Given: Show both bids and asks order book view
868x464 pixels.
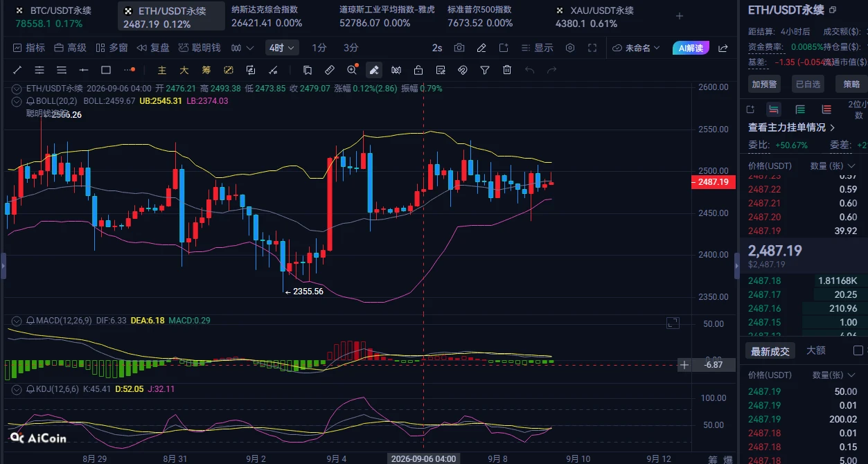Looking at the screenshot, I should (x=774, y=109).
